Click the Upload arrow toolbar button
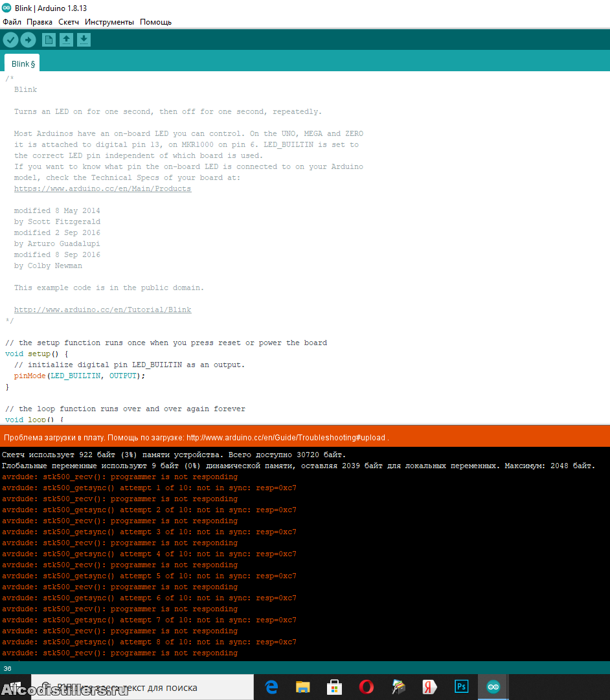 28,40
